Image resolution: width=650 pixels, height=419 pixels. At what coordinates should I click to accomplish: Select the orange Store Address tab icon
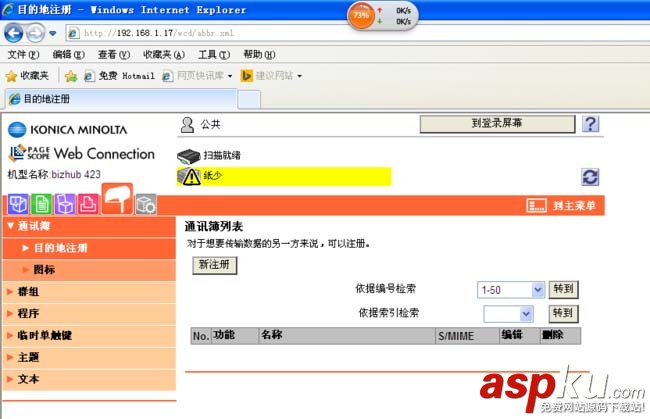(117, 199)
